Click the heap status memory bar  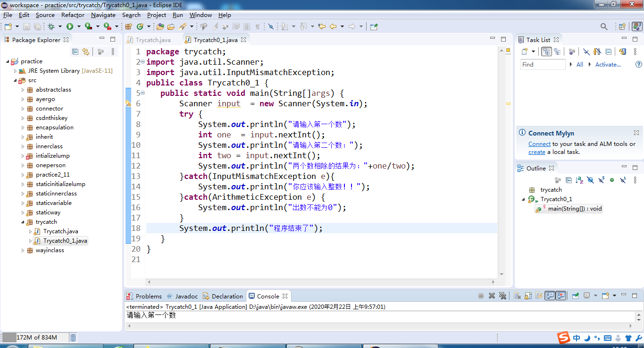click(35, 337)
